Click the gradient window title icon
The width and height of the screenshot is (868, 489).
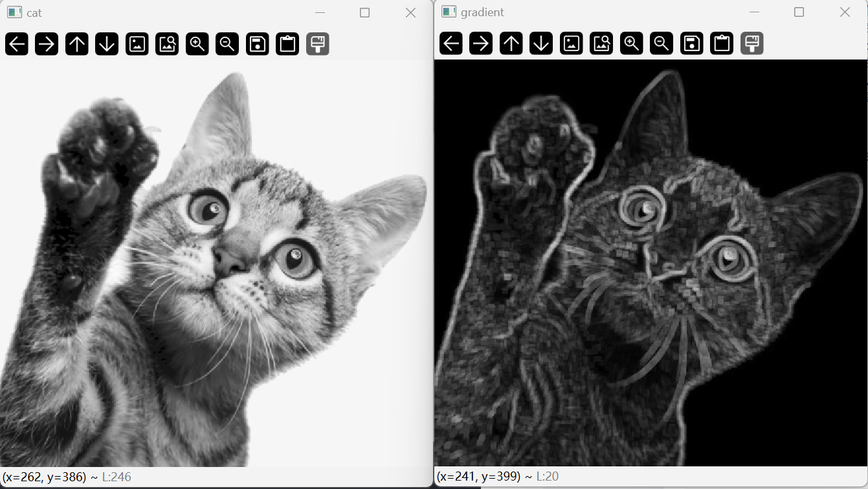[449, 12]
